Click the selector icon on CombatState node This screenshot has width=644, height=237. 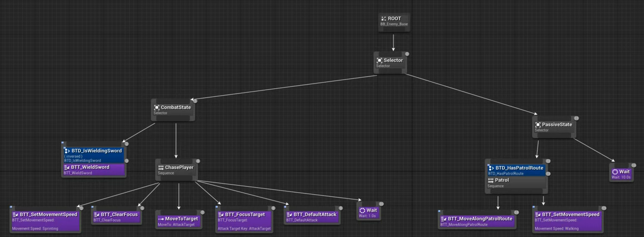(157, 107)
